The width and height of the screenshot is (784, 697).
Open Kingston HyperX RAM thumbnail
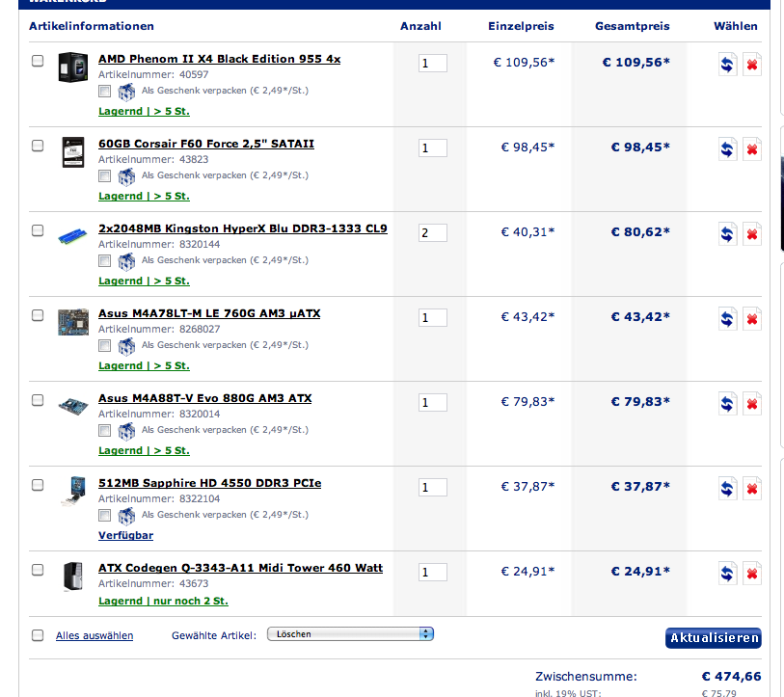(x=73, y=235)
